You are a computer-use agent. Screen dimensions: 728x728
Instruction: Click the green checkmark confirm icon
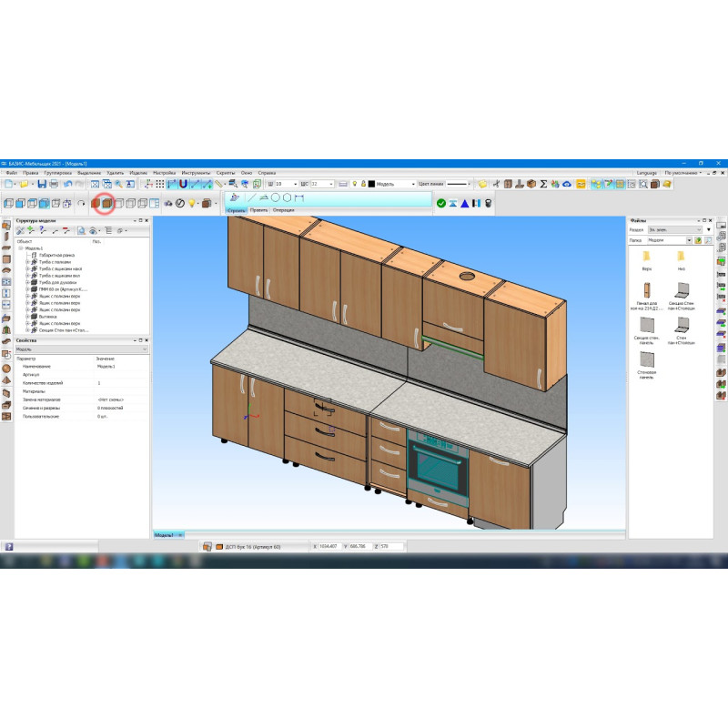(441, 203)
